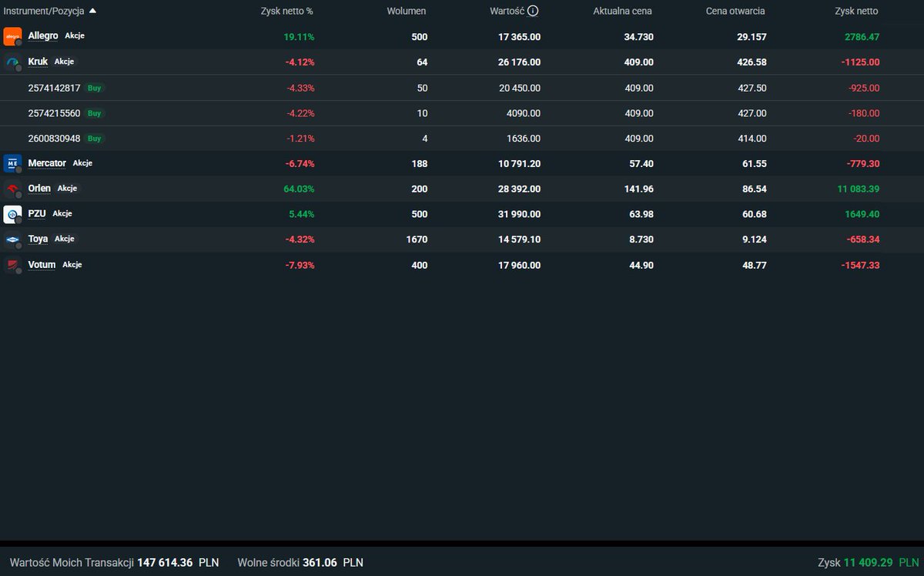924x576 pixels.
Task: Click total transaction value 147 614.36
Action: click(x=165, y=563)
